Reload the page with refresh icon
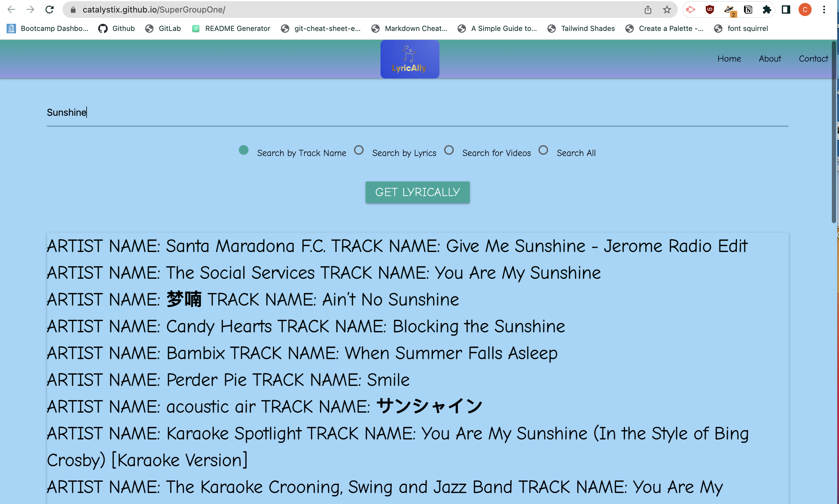Viewport: 839px width, 504px height. click(50, 10)
